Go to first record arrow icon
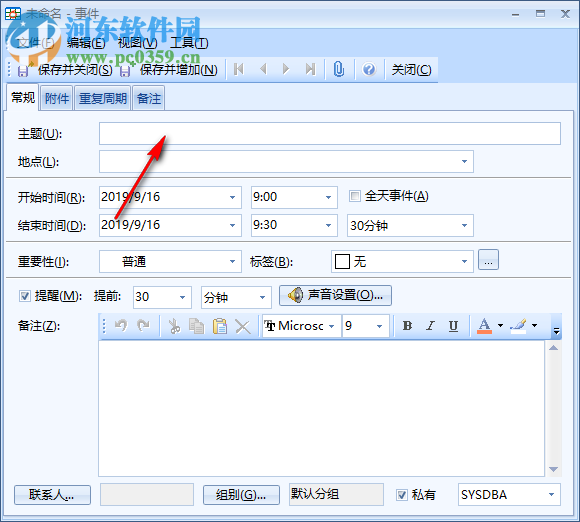580x522 pixels. (239, 69)
